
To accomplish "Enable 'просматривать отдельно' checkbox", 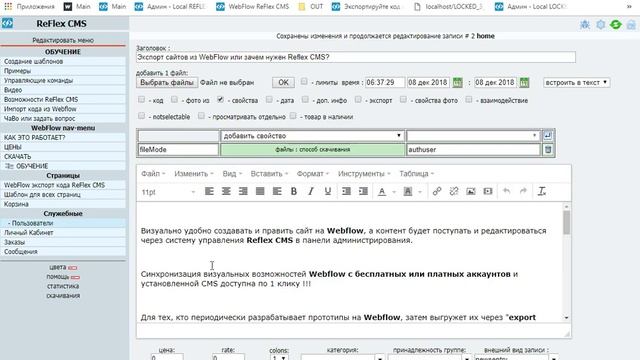I will pos(201,116).
